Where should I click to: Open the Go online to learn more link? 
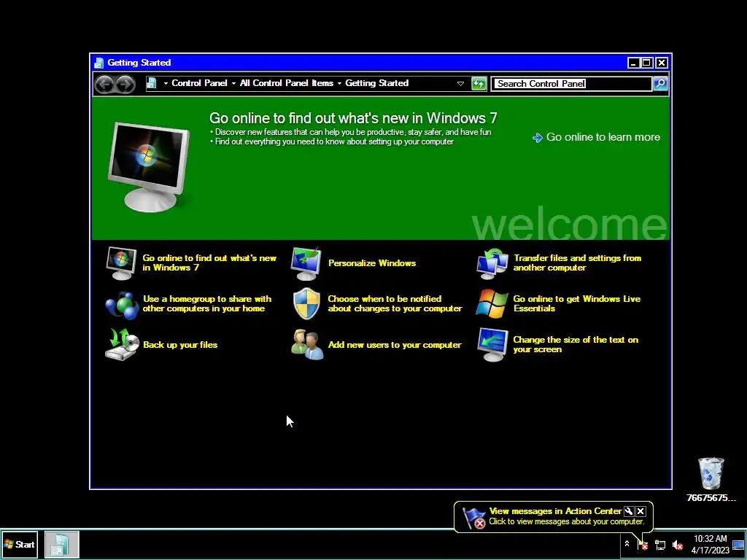[603, 137]
